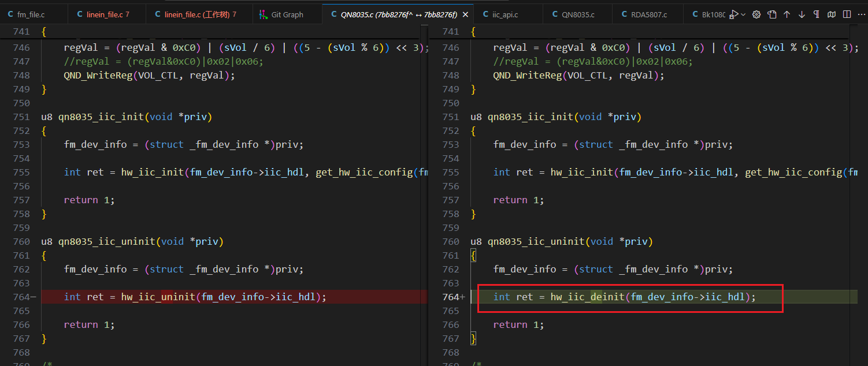Switch to the RDA5807.c tab
Image resolution: width=868 pixels, height=366 pixels.
pyautogui.click(x=648, y=14)
